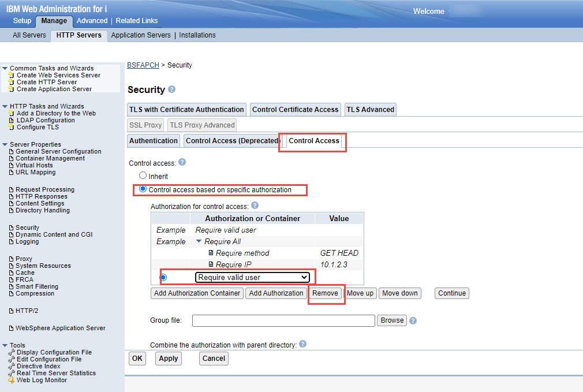Image resolution: width=583 pixels, height=392 pixels.
Task: Open URL Mapping in the sidebar
Action: coord(36,172)
